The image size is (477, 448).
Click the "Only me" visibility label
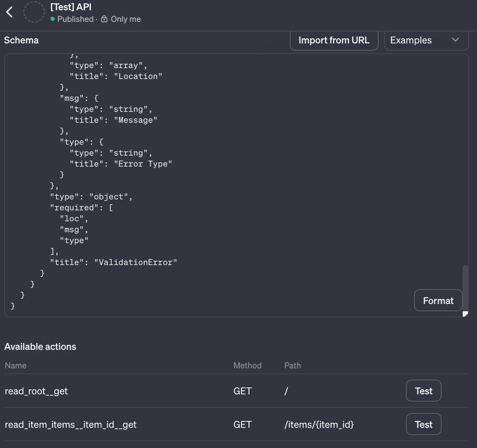pos(126,19)
